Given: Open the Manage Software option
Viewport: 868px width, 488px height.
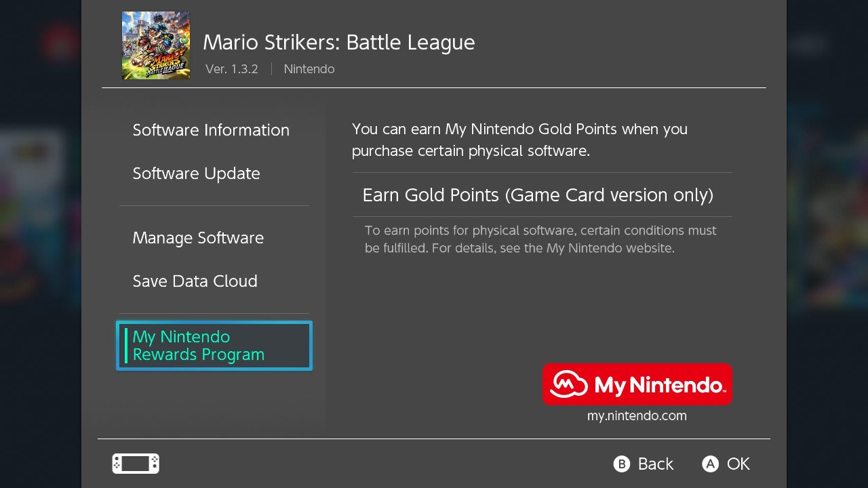Looking at the screenshot, I should coord(198,238).
